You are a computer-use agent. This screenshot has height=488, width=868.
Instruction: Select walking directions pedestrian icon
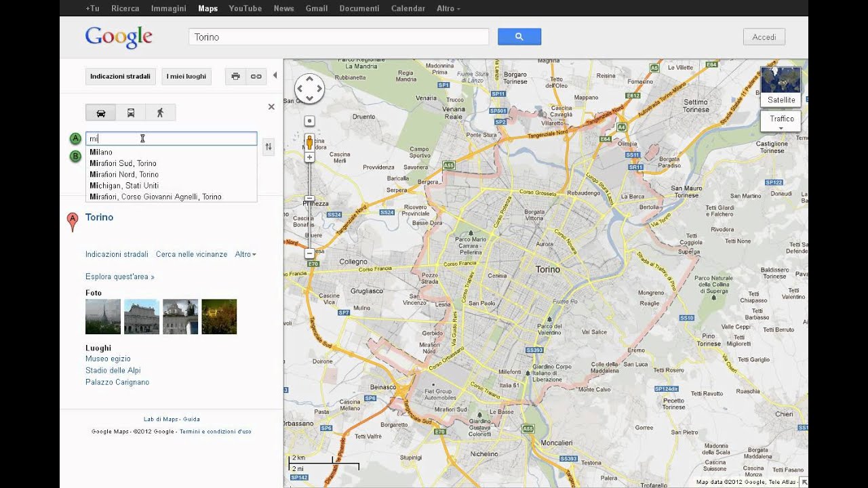(x=161, y=113)
